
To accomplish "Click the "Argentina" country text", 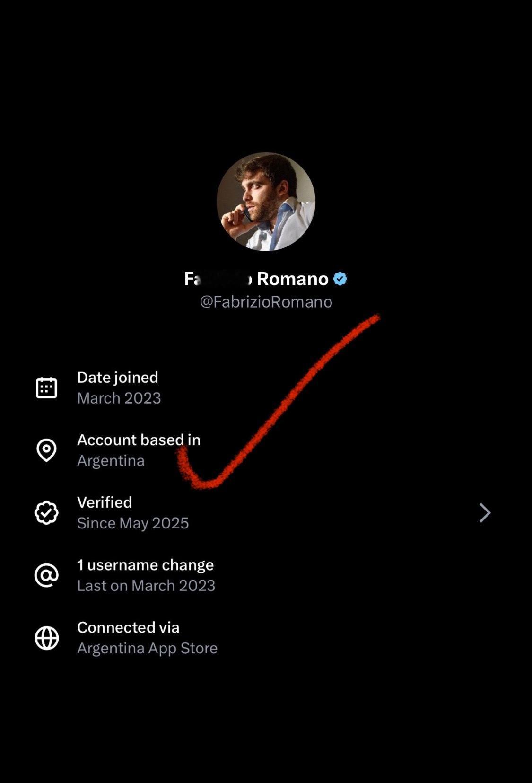I will click(x=111, y=460).
